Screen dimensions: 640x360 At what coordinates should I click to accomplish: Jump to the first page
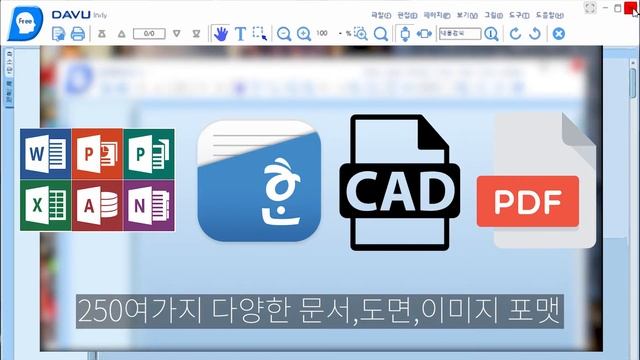102,33
